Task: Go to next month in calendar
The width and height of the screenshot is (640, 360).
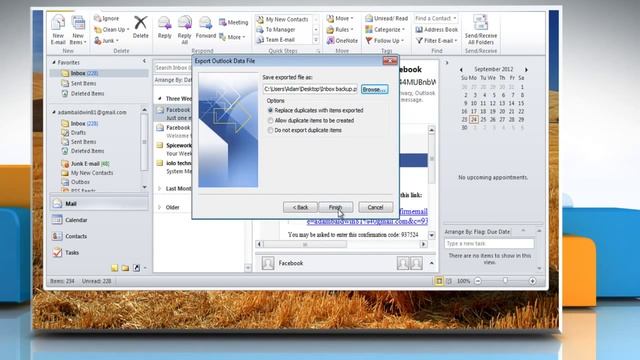Action: click(x=526, y=70)
